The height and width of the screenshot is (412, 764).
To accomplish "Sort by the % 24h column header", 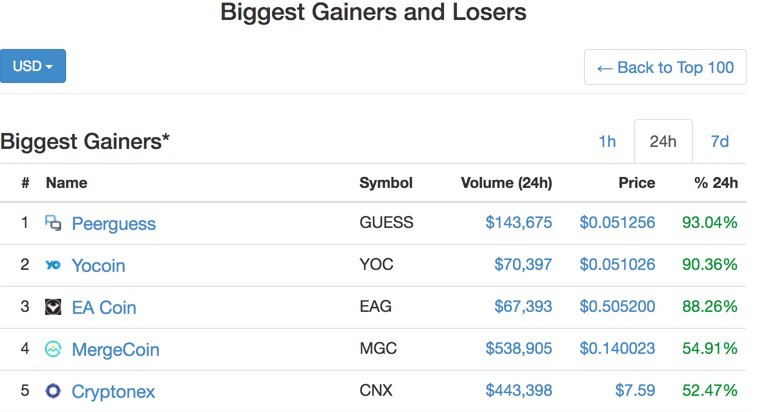I will coord(716,183).
